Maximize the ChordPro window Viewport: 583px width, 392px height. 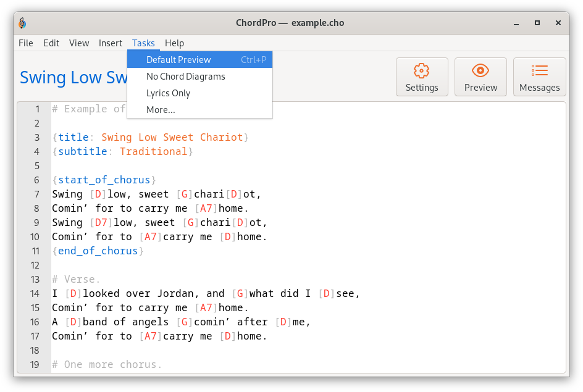537,23
